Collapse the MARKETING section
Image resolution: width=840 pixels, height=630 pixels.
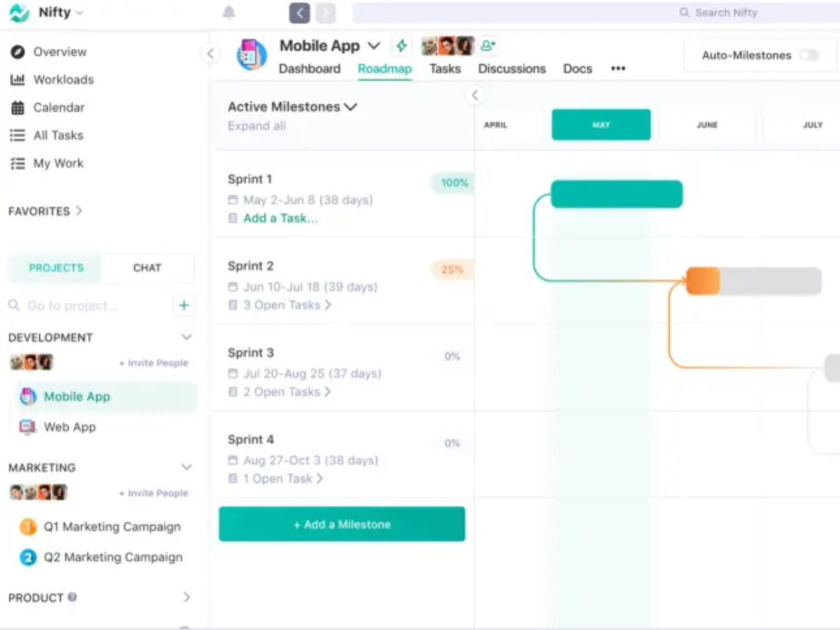point(186,467)
